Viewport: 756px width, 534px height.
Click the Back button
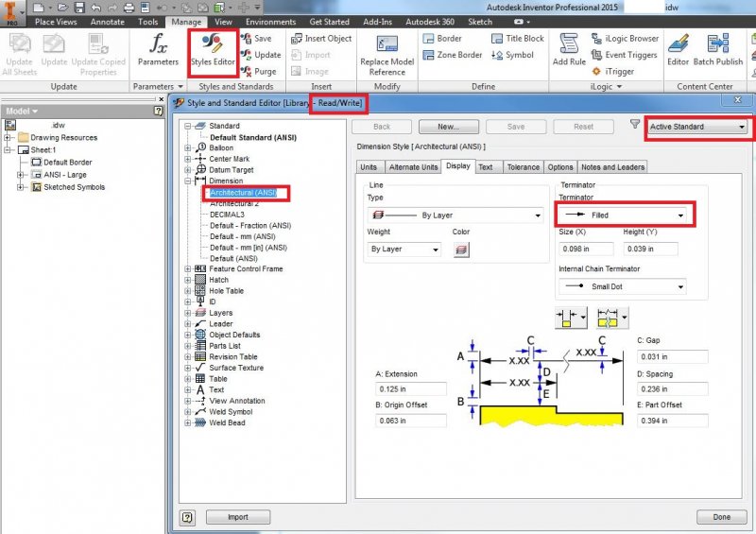pyautogui.click(x=382, y=127)
